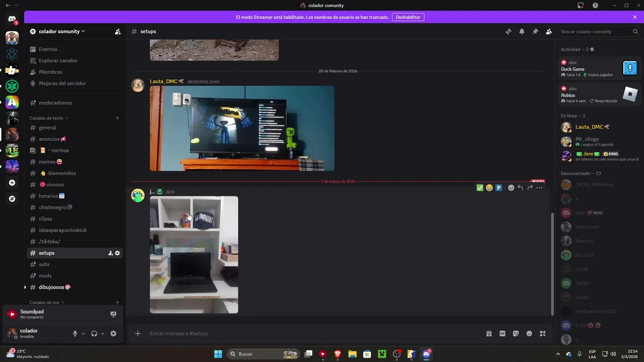The height and width of the screenshot is (362, 644).
Task: Open the apps launcher icon
Action: (x=543, y=333)
